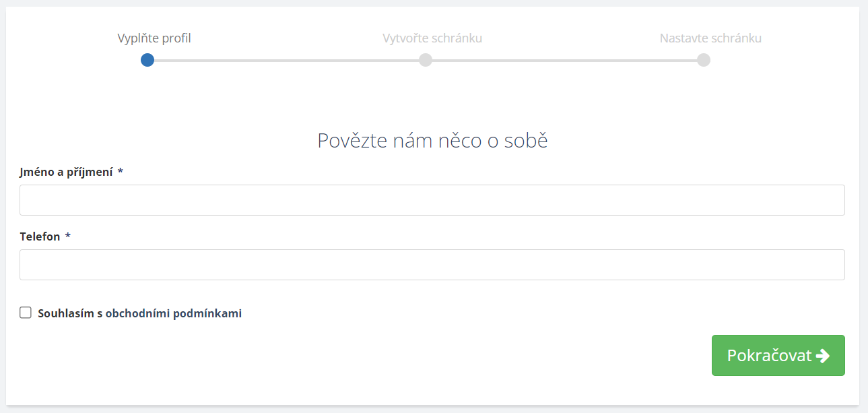Image resolution: width=868 pixels, height=413 pixels.
Task: Click the word 'Souhlasím' in the consent label
Action: click(65, 313)
